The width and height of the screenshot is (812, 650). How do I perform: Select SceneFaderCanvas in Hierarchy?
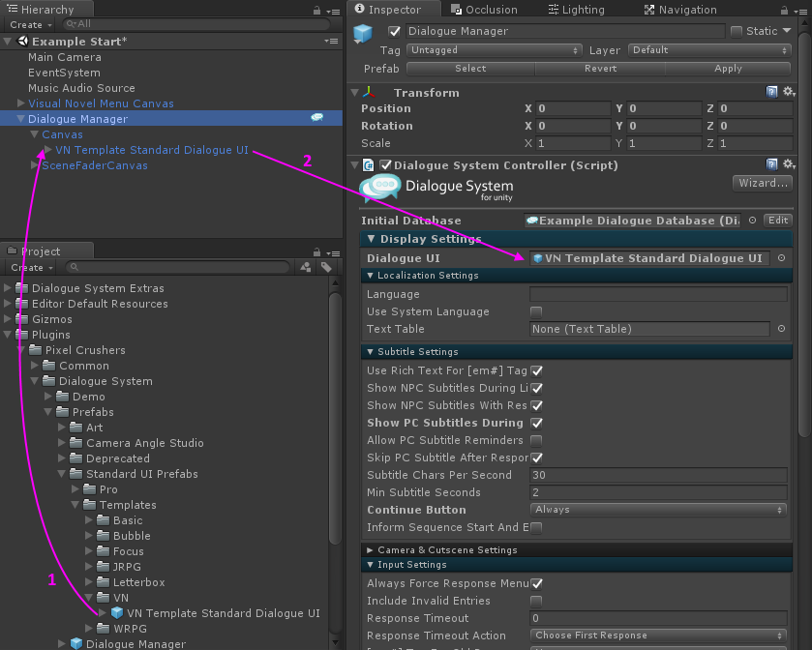coord(95,165)
